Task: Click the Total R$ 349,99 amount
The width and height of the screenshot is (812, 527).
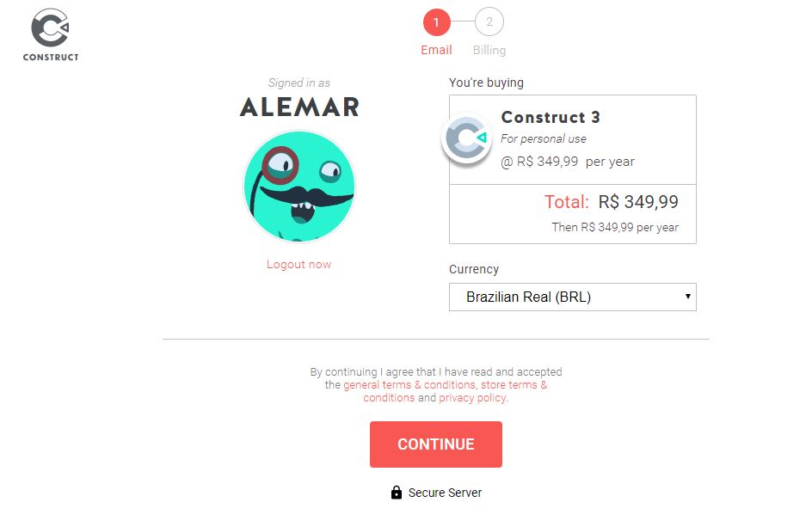Action: (x=638, y=202)
